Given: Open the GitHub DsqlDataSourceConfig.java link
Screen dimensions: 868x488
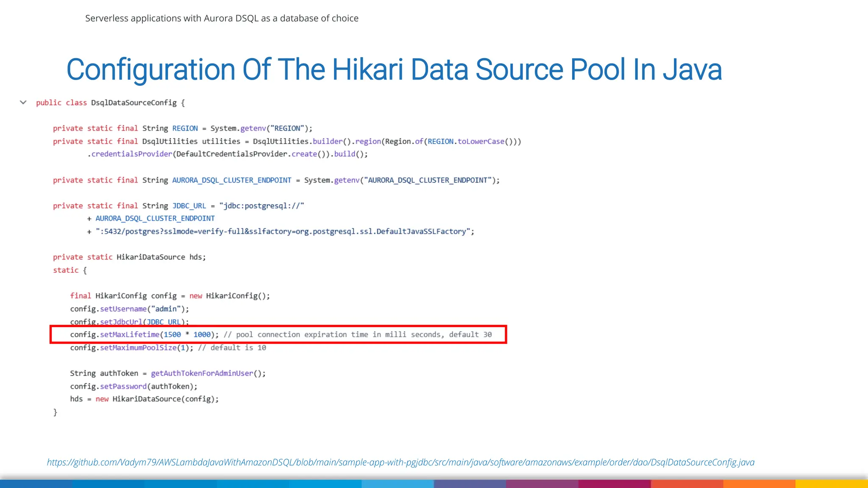Looking at the screenshot, I should point(401,462).
